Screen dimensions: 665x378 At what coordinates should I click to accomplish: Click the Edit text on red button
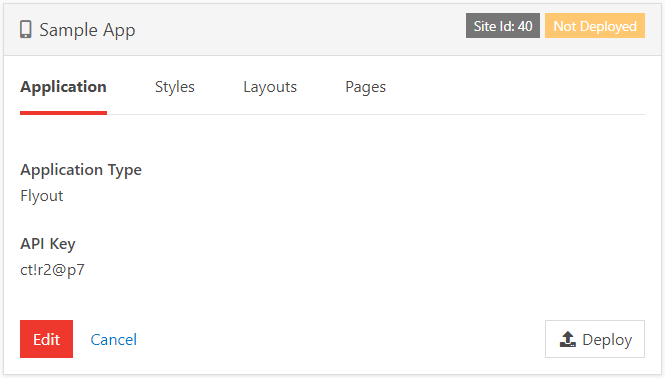tap(46, 339)
